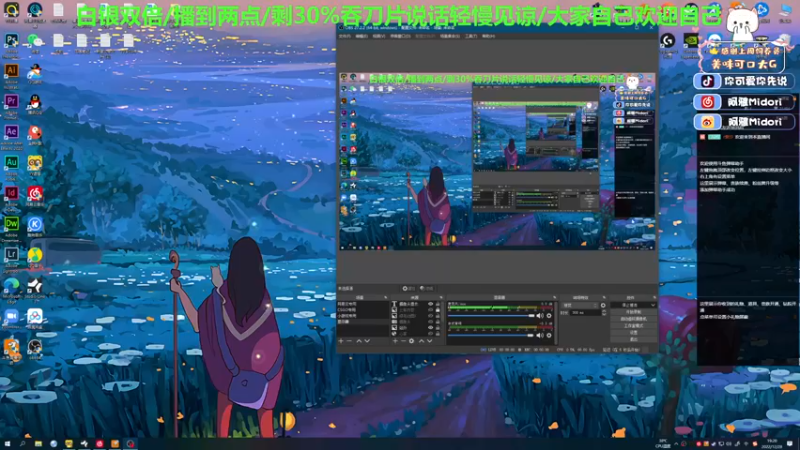
Task: Click the remove scene minus icon in OBS
Action: point(349,341)
